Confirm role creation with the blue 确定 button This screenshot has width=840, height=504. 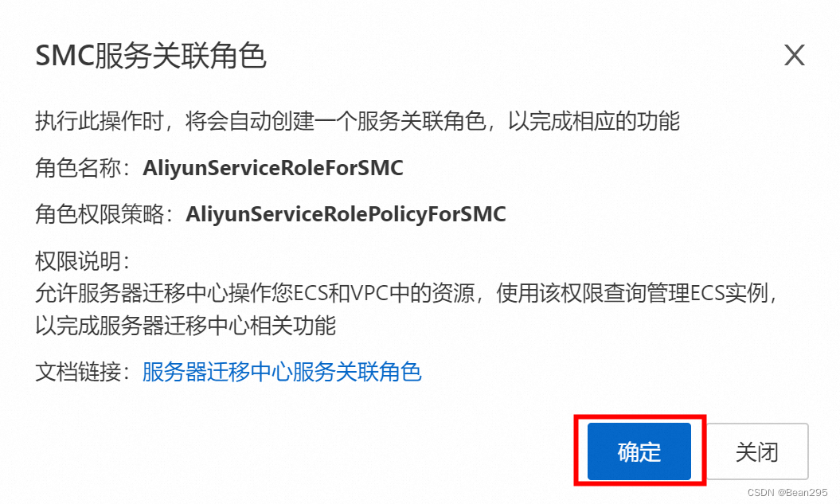(x=639, y=451)
